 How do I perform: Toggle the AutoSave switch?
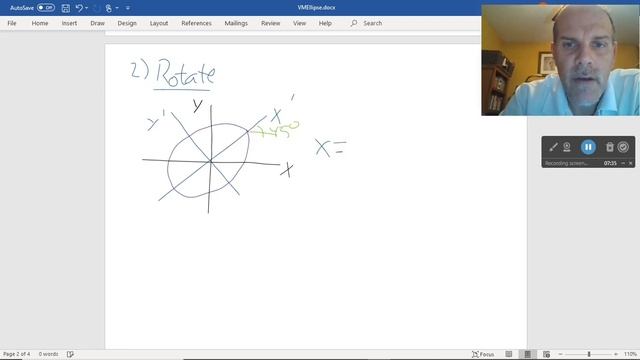click(45, 8)
